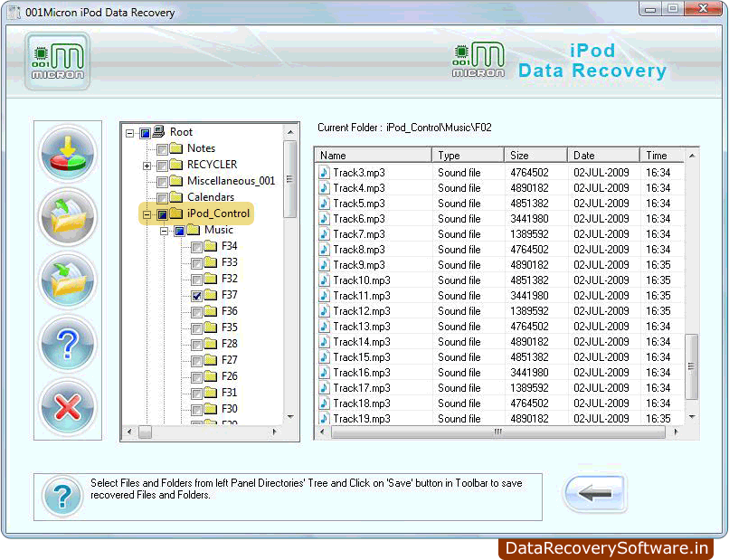Select the F30 folder in tree

pos(229,409)
